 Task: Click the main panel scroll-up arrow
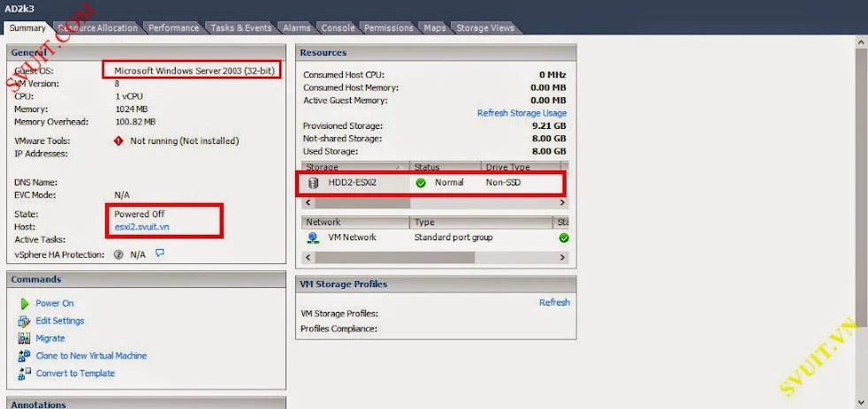coord(861,42)
